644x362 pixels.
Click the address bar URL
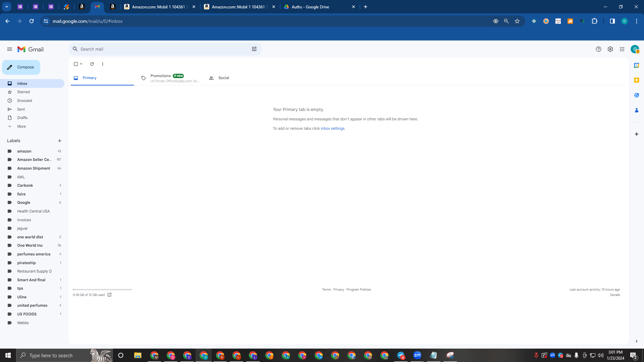click(88, 21)
